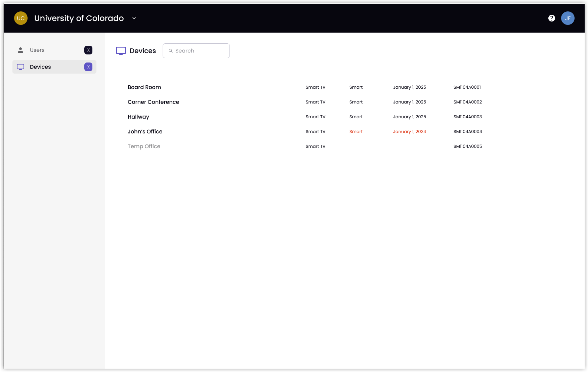Viewport: 588px width, 372px height.
Task: Click Smart TV in Temp Office row
Action: [x=316, y=146]
